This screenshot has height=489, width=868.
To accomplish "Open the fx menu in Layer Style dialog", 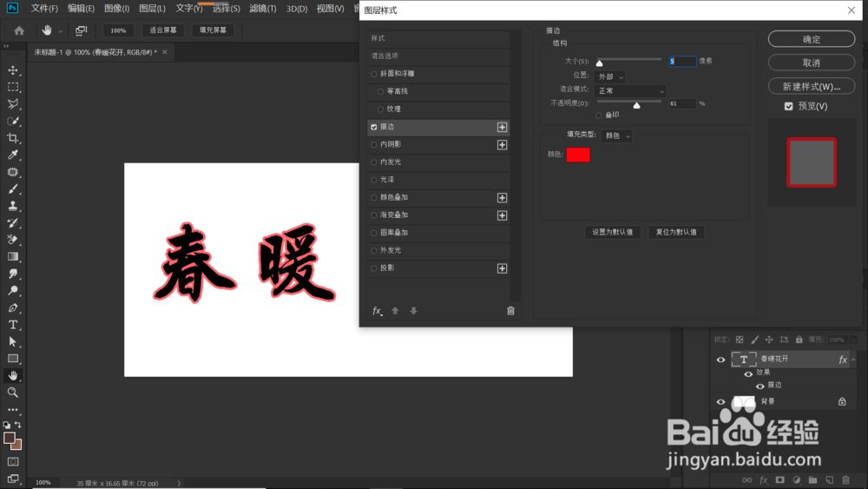I will click(x=377, y=311).
